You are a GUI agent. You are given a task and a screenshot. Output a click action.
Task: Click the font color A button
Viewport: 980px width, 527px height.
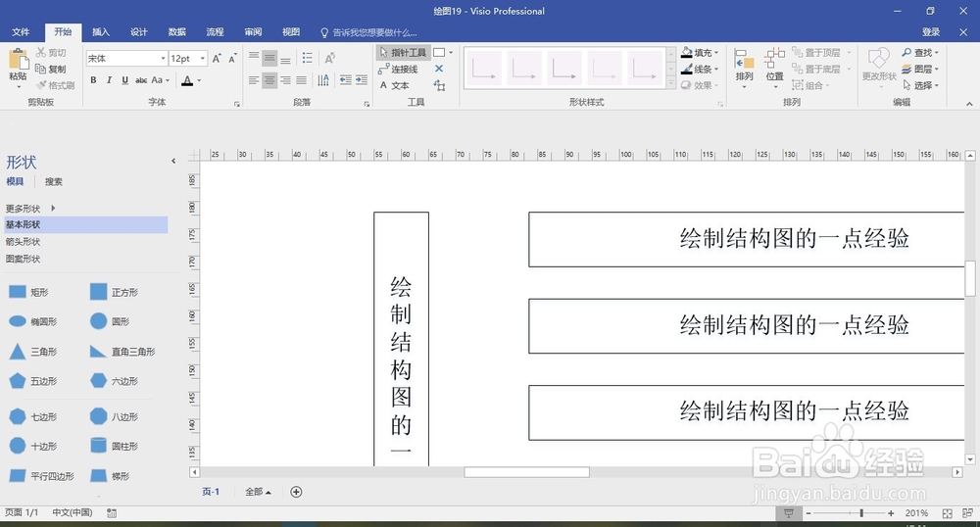coord(187,80)
